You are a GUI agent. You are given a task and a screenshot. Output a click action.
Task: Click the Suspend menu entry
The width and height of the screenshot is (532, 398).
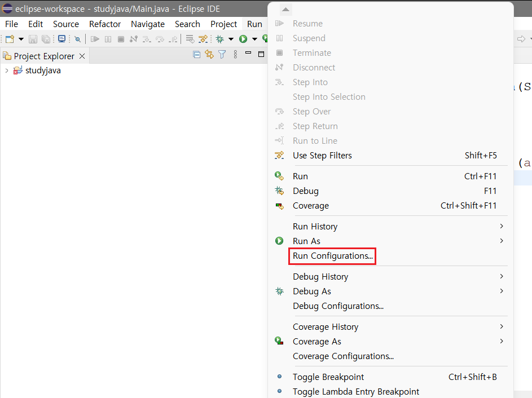(390, 38)
